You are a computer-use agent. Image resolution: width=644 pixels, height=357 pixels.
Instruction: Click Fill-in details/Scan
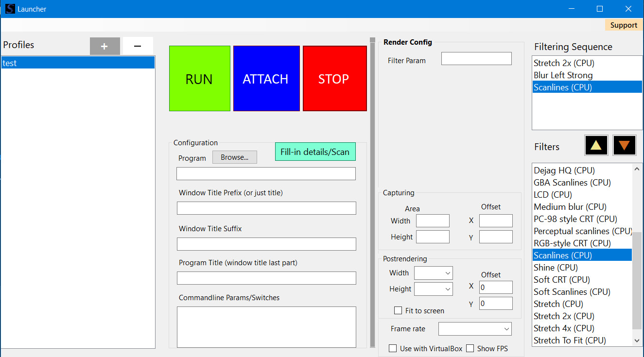pos(315,152)
